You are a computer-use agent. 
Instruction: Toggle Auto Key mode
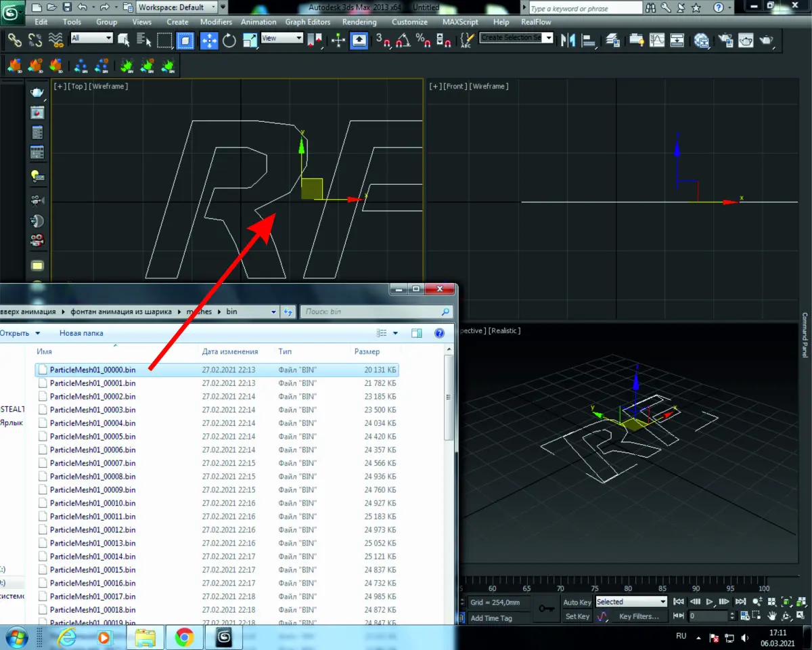coord(577,602)
